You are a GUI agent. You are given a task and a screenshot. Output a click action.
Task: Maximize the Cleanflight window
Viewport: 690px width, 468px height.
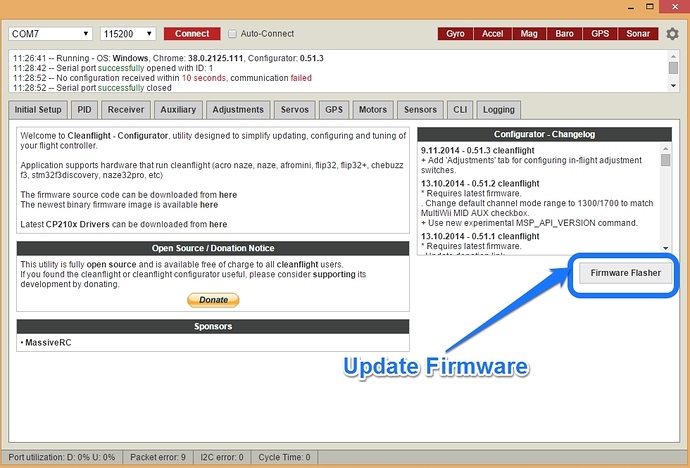650,7
